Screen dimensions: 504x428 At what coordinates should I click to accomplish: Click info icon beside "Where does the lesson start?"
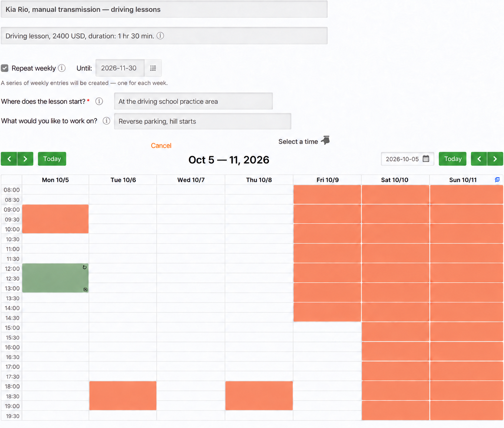coord(99,101)
